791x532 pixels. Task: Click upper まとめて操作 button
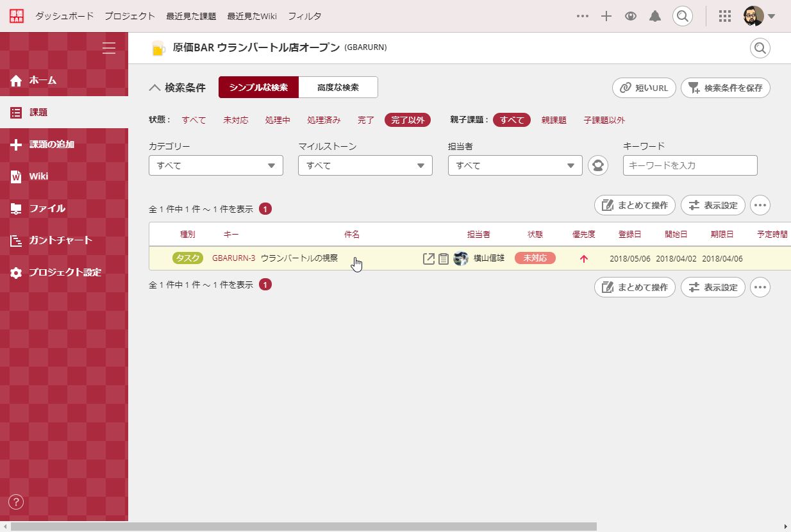(x=635, y=205)
